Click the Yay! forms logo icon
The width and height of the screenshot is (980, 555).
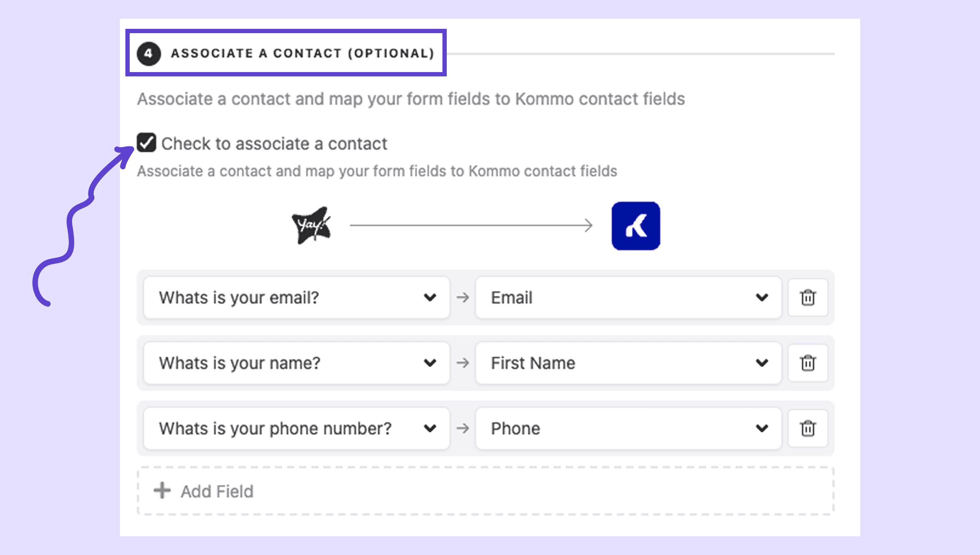(312, 226)
